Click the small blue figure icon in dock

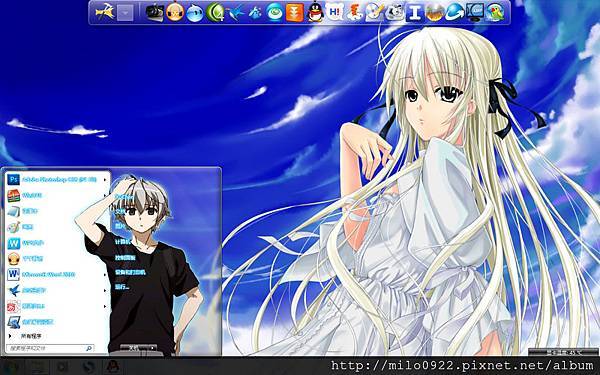click(x=254, y=13)
